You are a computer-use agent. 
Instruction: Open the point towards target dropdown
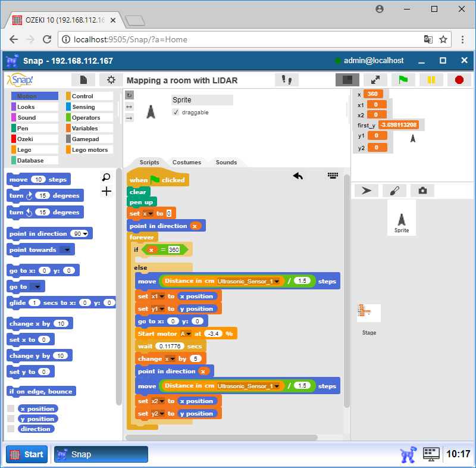click(66, 250)
